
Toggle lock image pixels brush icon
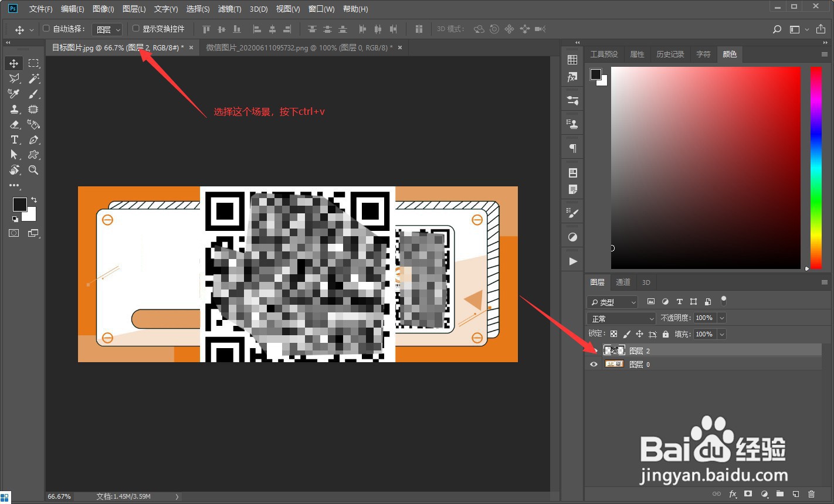point(626,334)
